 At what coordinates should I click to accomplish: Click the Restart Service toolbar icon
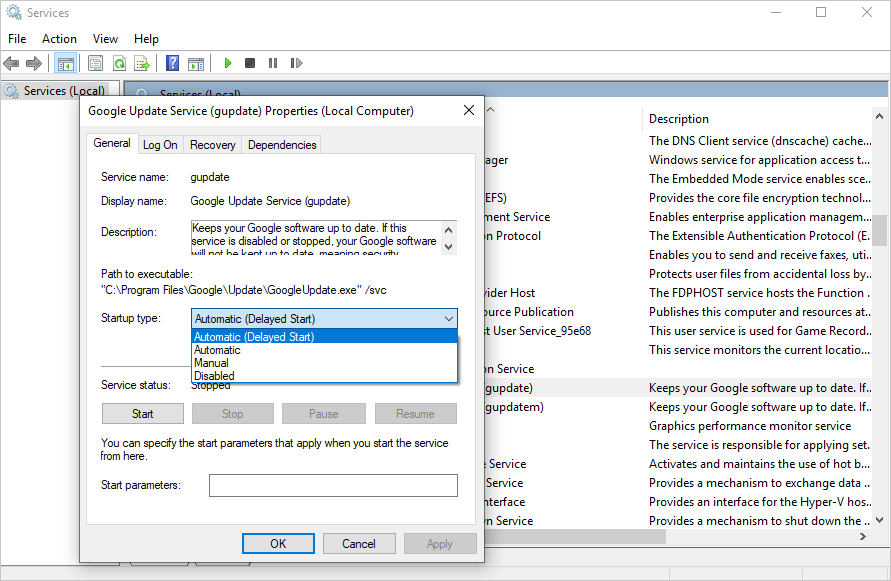point(296,63)
